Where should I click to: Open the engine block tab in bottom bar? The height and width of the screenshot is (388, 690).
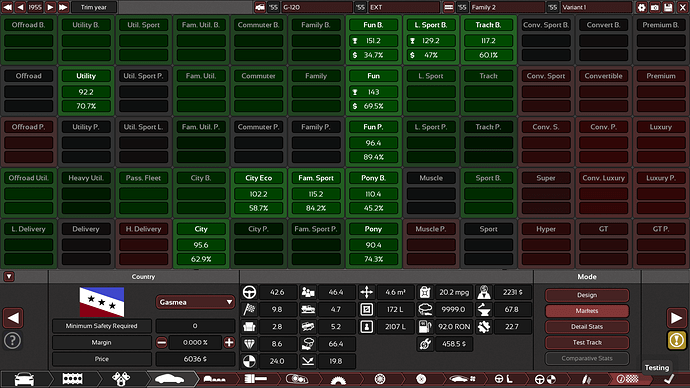click(x=73, y=379)
